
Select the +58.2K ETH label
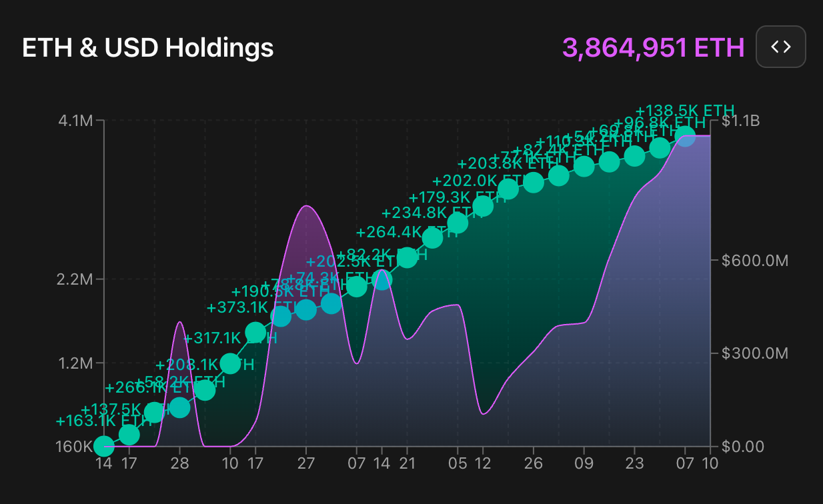pos(179,407)
